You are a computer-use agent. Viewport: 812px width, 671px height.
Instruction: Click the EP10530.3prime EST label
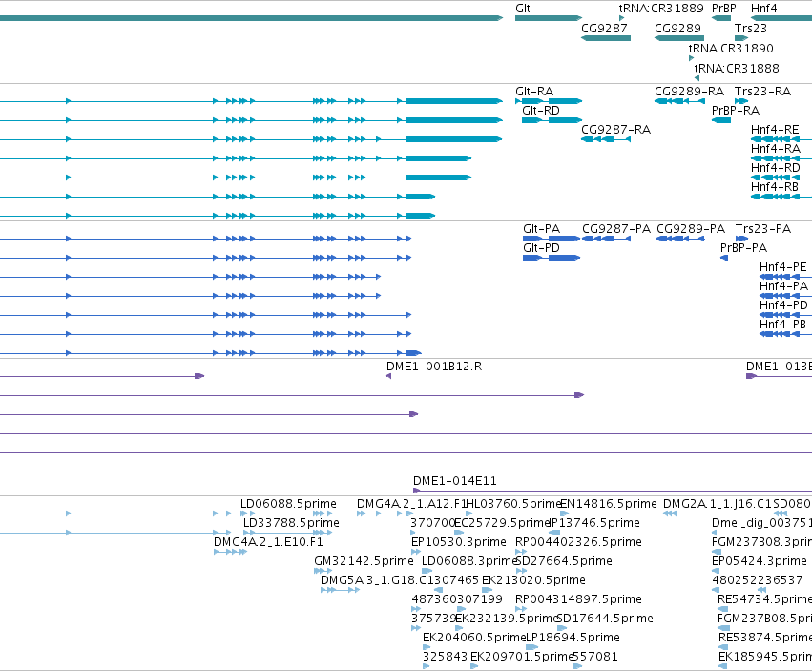coord(459,542)
